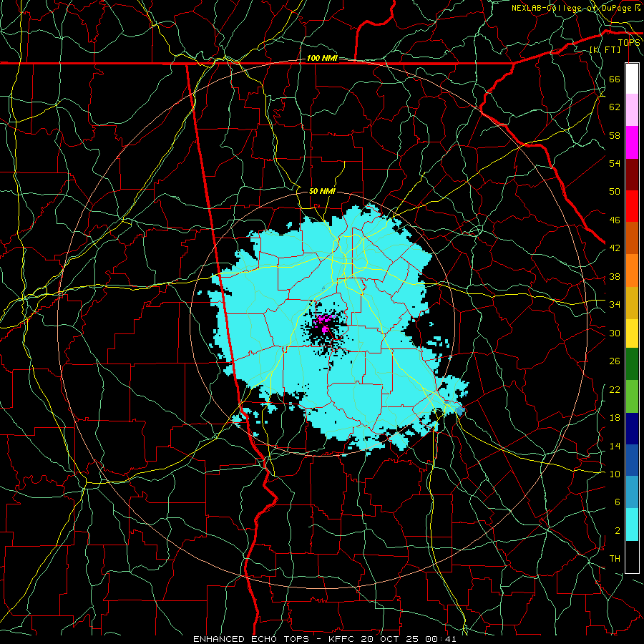
Task: Click the 54 value on the legend
Action: click(x=615, y=163)
